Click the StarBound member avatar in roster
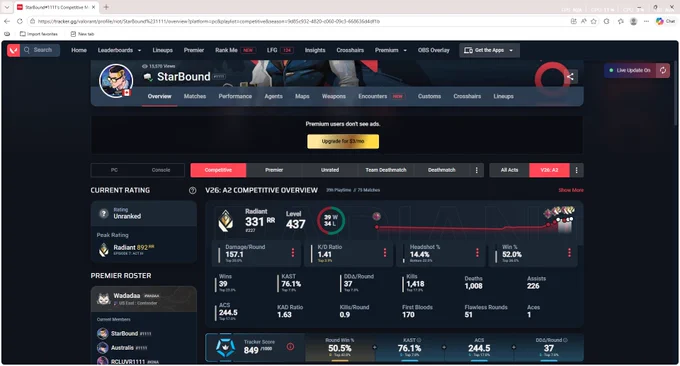Image resolution: width=680 pixels, height=366 pixels. pyautogui.click(x=103, y=333)
